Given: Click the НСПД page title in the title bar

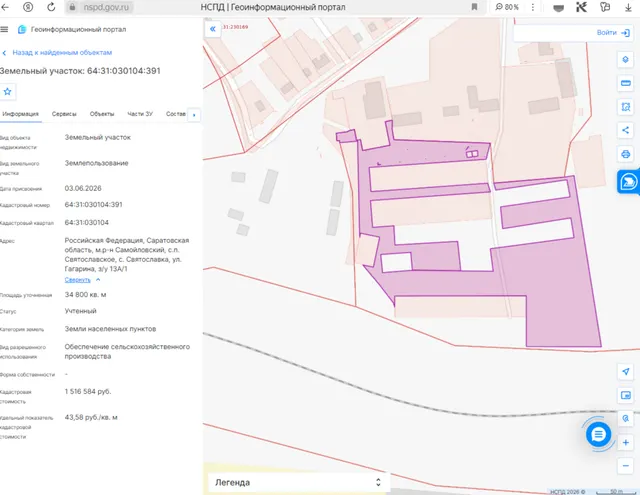Looking at the screenshot, I should click(273, 7).
